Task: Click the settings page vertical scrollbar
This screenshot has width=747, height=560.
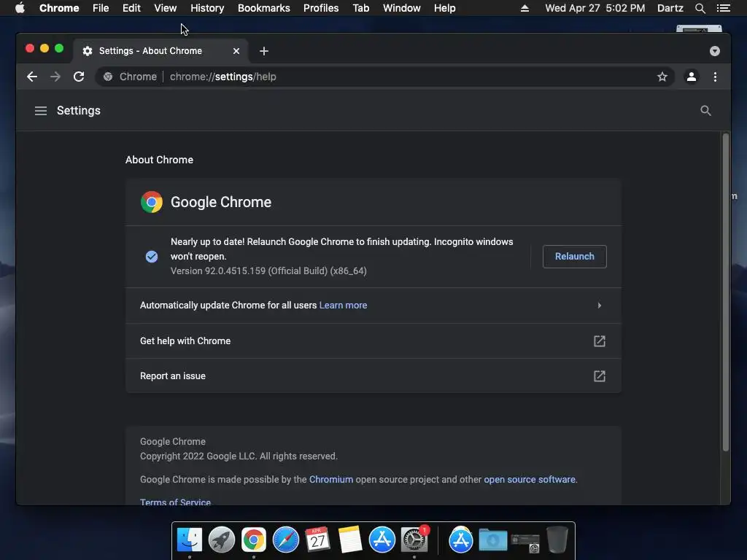Action: click(726, 292)
